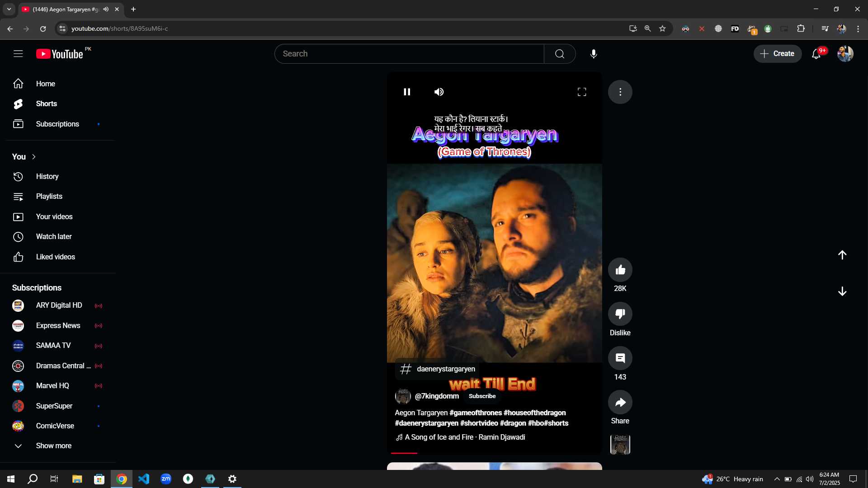868x488 pixels.
Task: Open Chrome media controls icon
Action: 825,28
